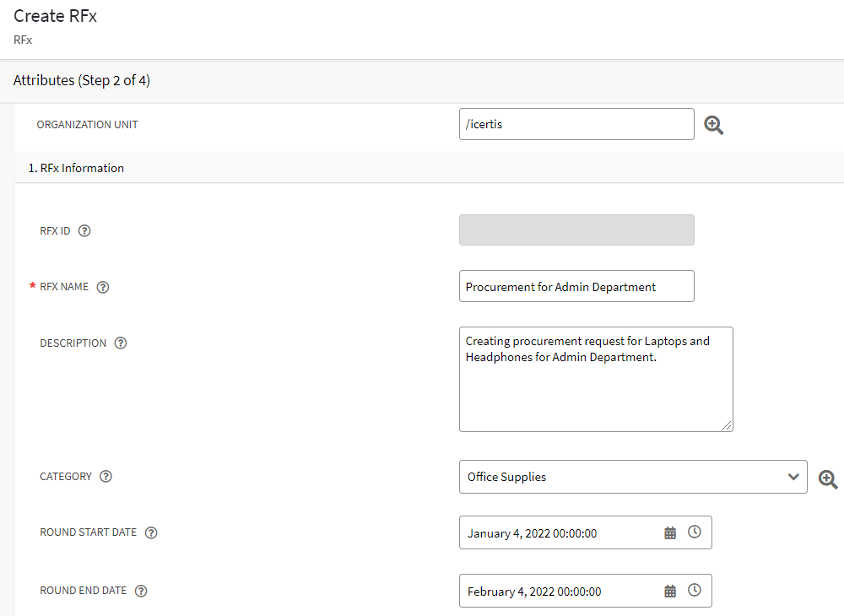Click the Description text area resize handle
This screenshot has height=616, width=844.
[728, 426]
